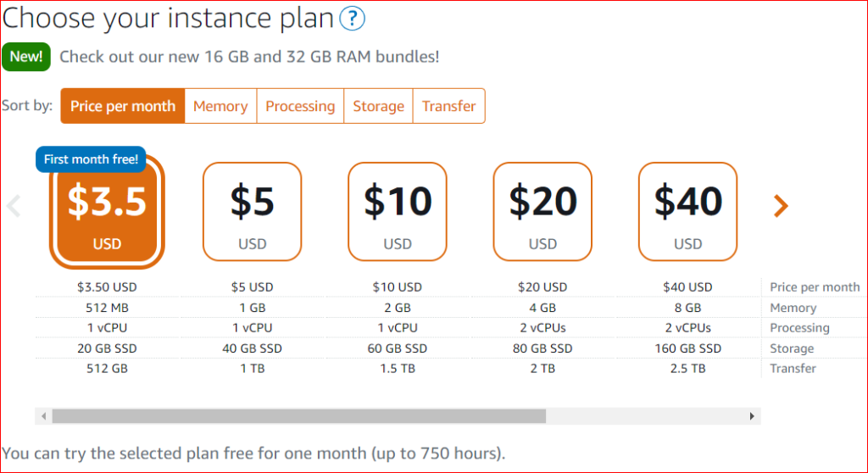Image resolution: width=868 pixels, height=473 pixels.
Task: Sort plans by Storage
Action: (378, 106)
